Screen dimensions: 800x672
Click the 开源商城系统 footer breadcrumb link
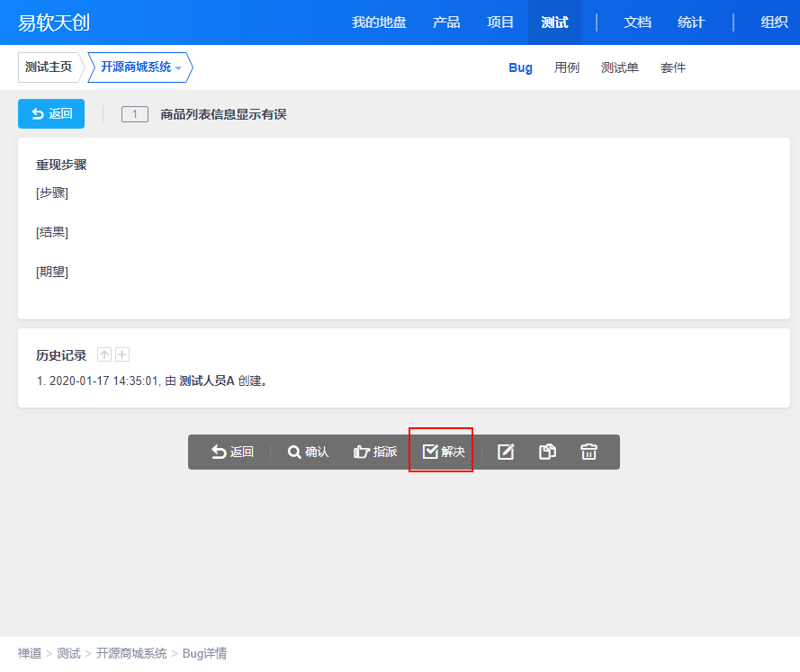pyautogui.click(x=131, y=653)
